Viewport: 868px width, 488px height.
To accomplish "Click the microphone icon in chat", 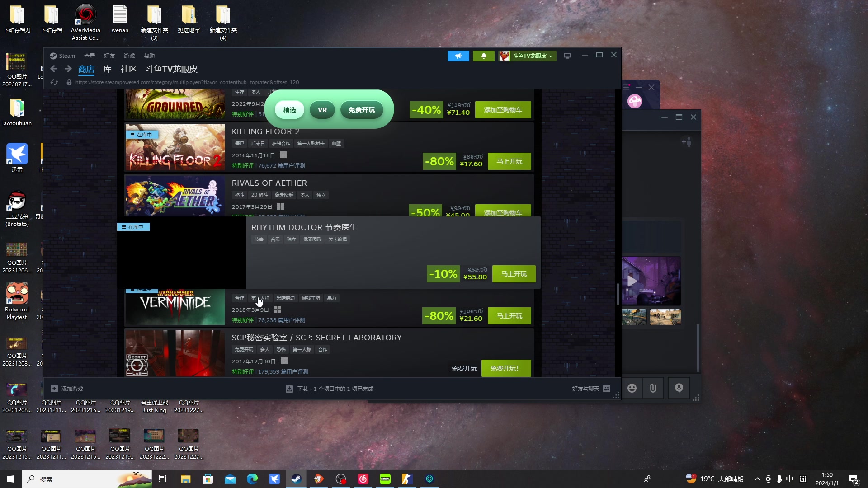I will click(x=679, y=388).
